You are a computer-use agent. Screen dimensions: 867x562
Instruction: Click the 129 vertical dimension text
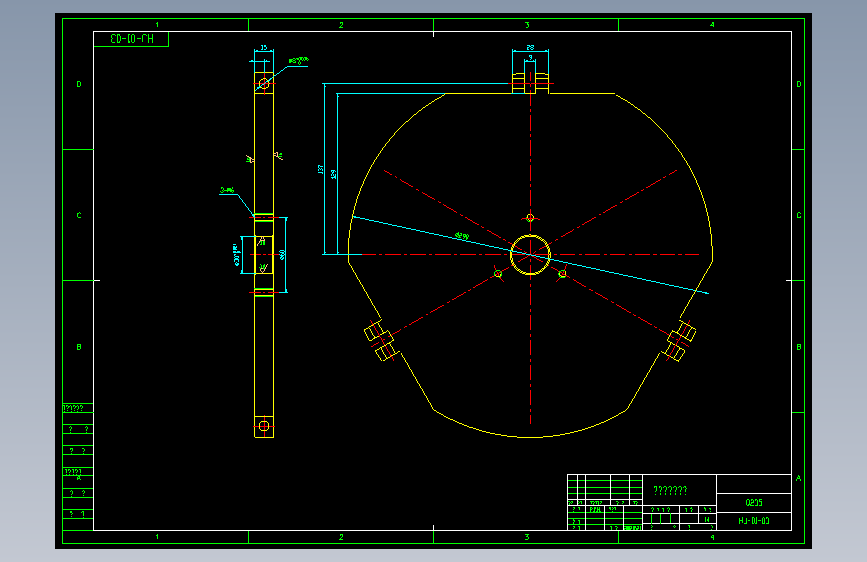(x=333, y=174)
